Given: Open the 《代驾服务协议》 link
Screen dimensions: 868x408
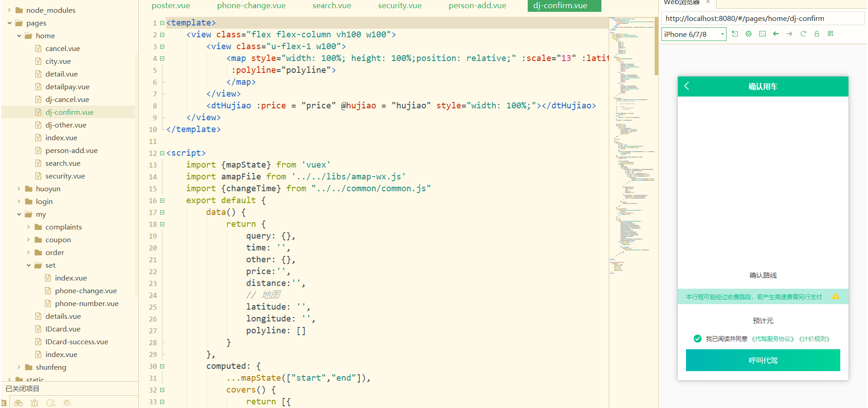Looking at the screenshot, I should pyautogui.click(x=772, y=339).
